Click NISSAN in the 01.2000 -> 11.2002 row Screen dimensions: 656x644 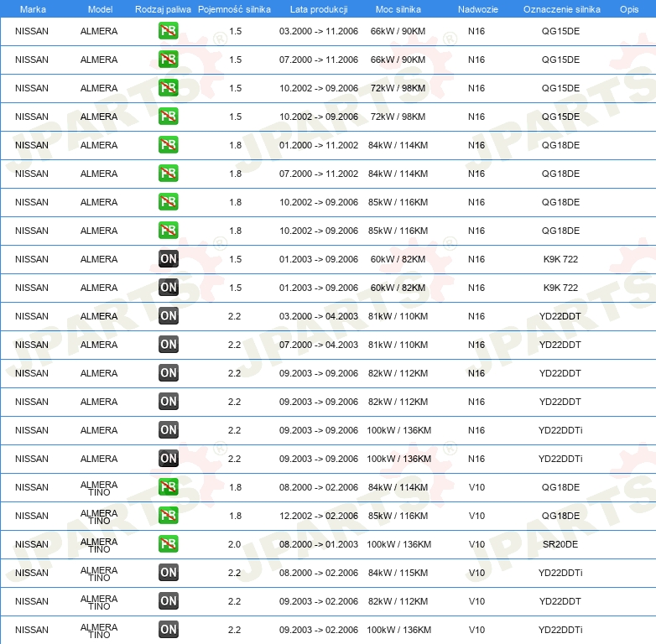[32, 145]
